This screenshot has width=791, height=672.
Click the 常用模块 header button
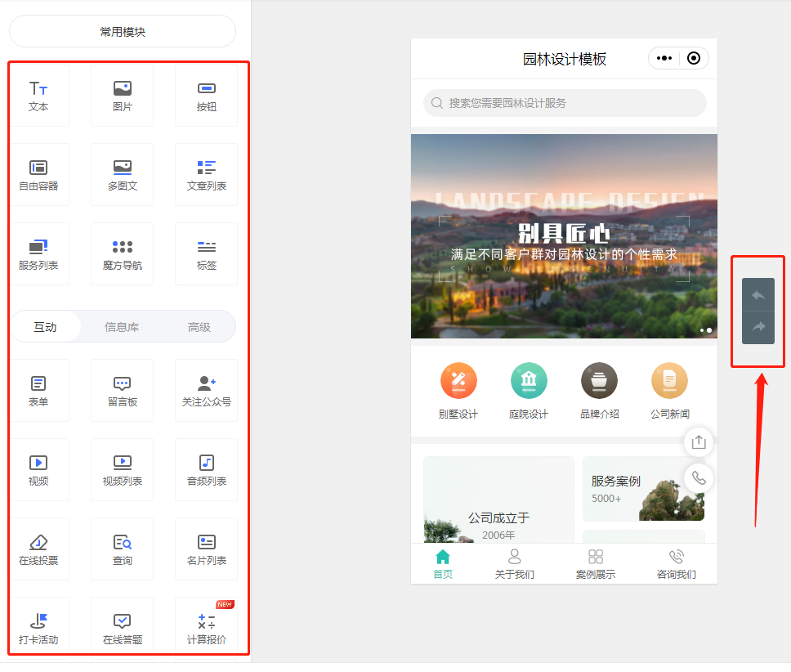coord(123,31)
